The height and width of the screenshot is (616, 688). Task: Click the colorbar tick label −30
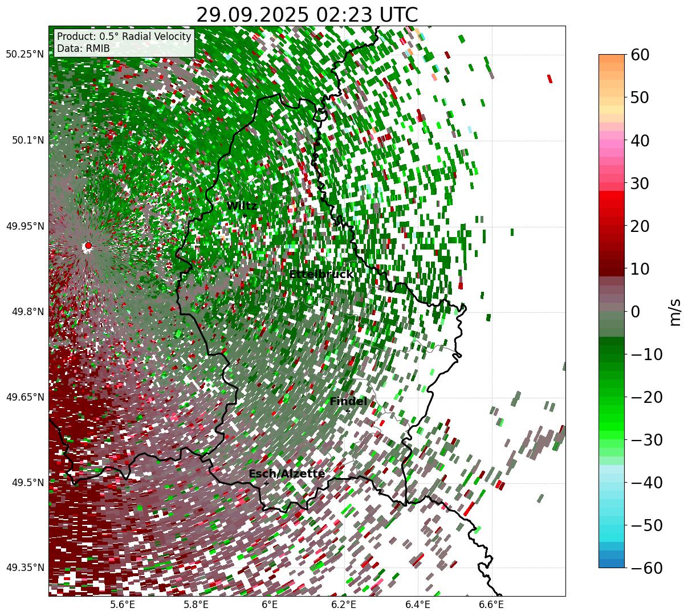(646, 440)
